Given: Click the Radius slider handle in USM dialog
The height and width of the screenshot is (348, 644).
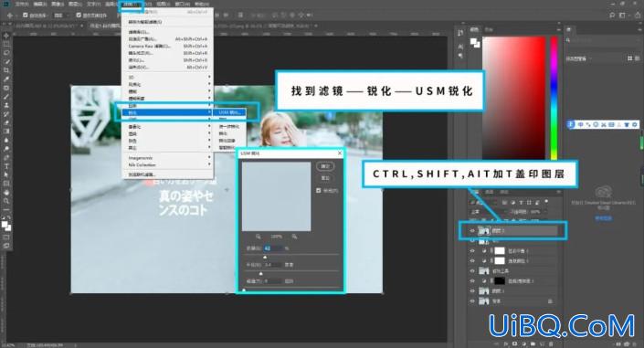Looking at the screenshot, I should pyautogui.click(x=260, y=273).
